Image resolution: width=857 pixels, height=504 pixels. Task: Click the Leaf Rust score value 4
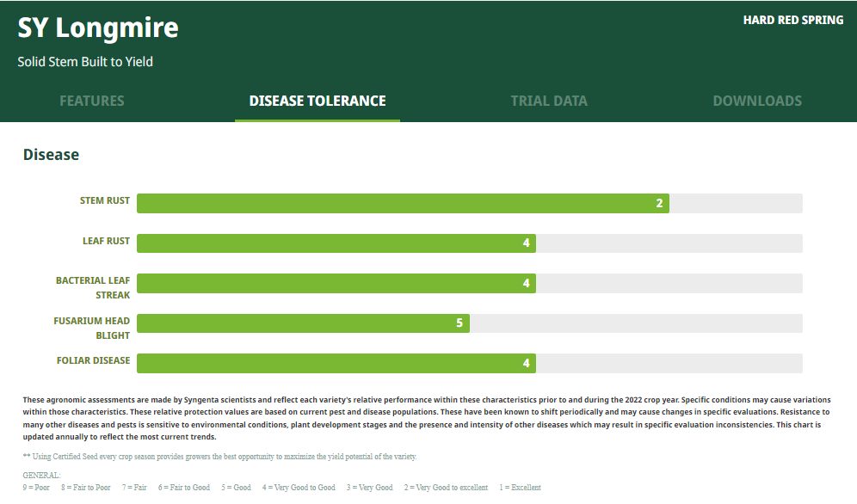coord(527,243)
